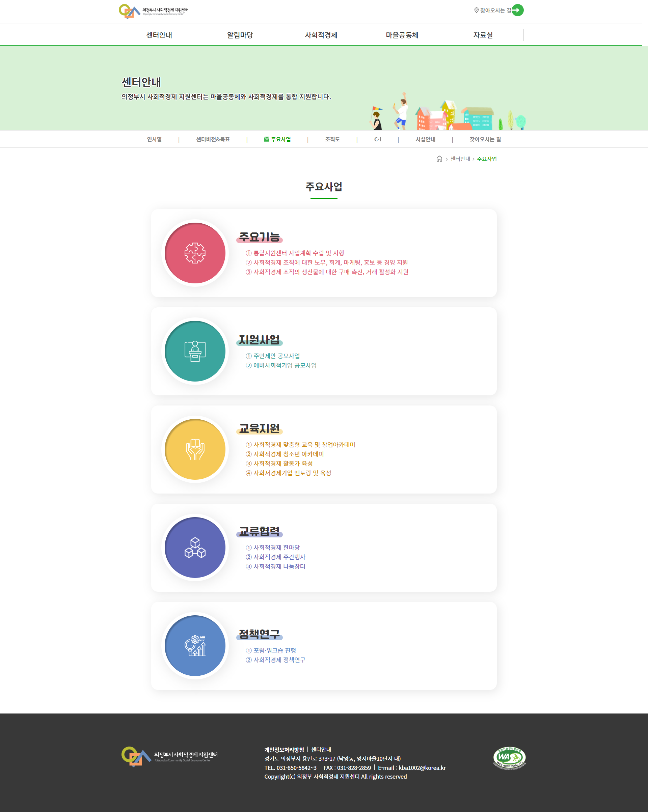The width and height of the screenshot is (648, 812).
Task: Click the purple stacked cubes icon
Action: pos(195,548)
